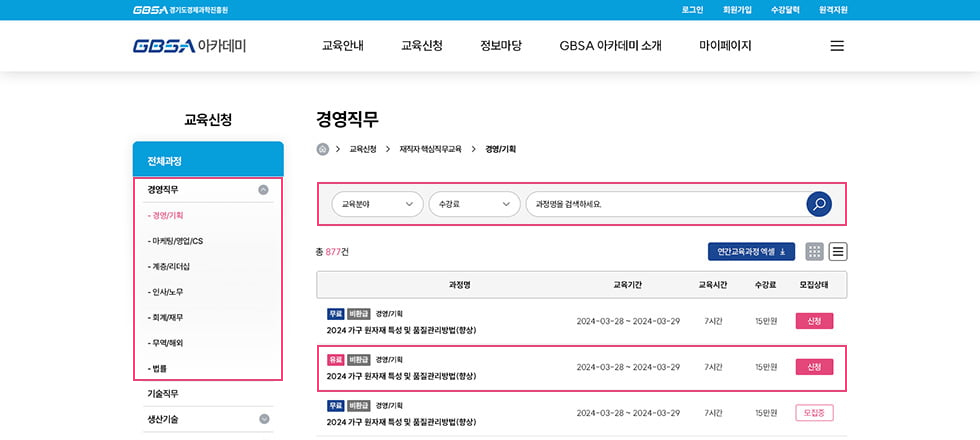The image size is (980, 440).
Task: Click 재직자 핵심직무교육 in breadcrumb
Action: pyautogui.click(x=431, y=149)
